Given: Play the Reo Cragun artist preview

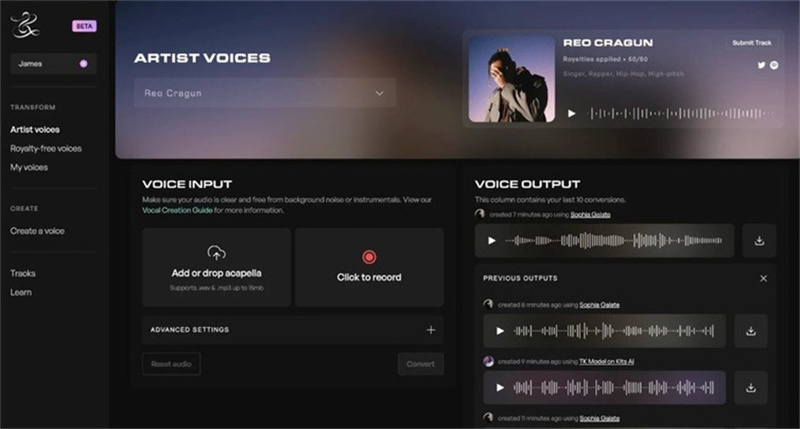Looking at the screenshot, I should point(571,113).
